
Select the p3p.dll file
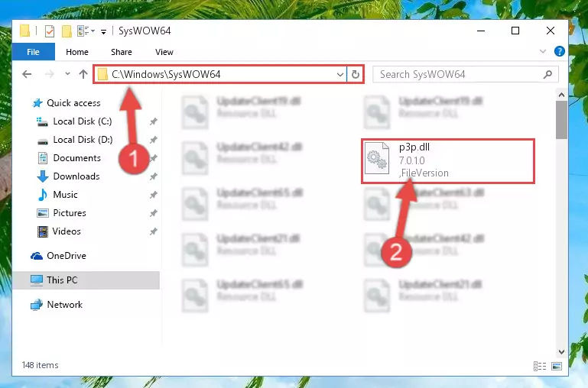[448, 161]
